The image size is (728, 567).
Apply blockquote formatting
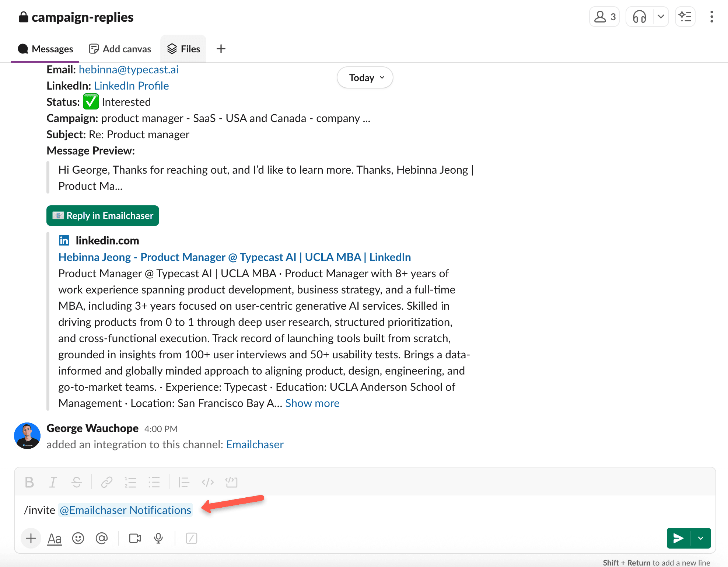(x=184, y=482)
